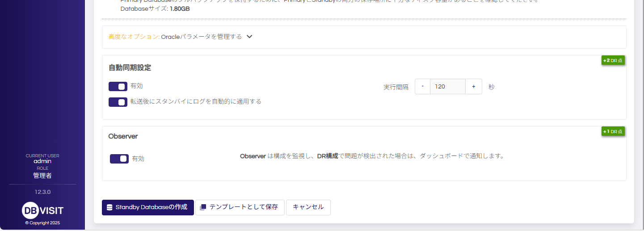The height and width of the screenshot is (231, 644).
Task: Click the 高度なオプション label
Action: pyautogui.click(x=134, y=37)
